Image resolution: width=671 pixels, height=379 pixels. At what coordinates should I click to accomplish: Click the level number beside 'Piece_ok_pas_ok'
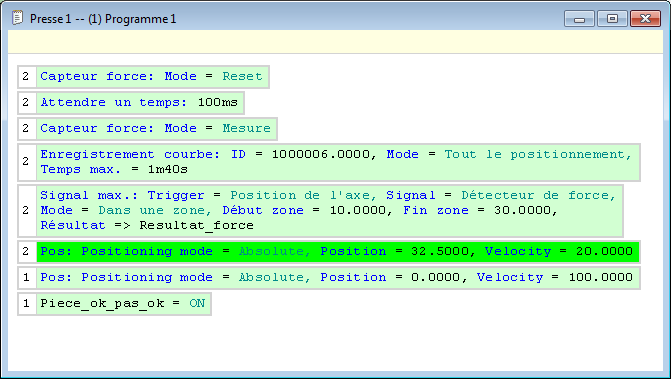click(x=26, y=304)
